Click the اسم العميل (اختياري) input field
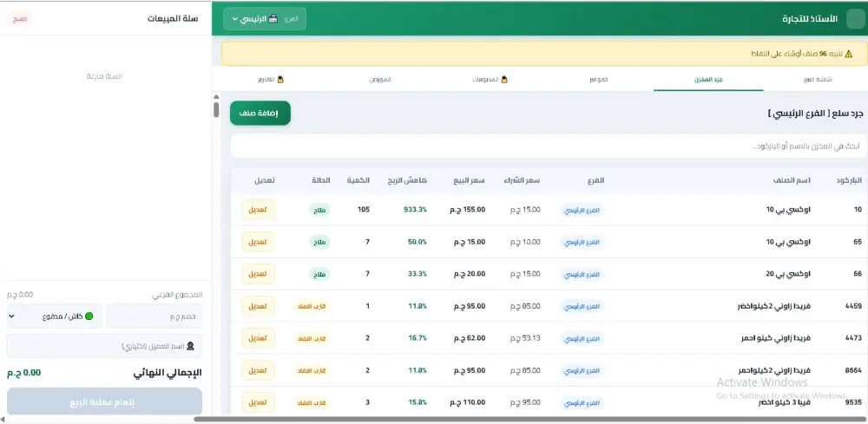868x424 pixels. click(x=105, y=346)
